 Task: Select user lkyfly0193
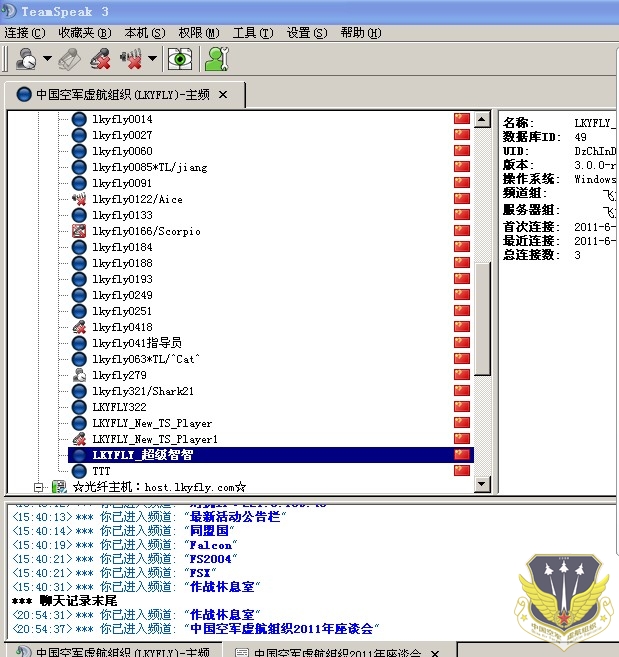122,279
